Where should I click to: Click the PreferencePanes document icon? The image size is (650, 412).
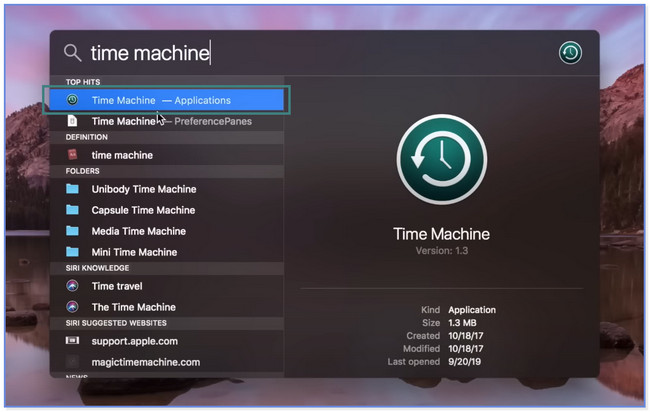[x=72, y=121]
